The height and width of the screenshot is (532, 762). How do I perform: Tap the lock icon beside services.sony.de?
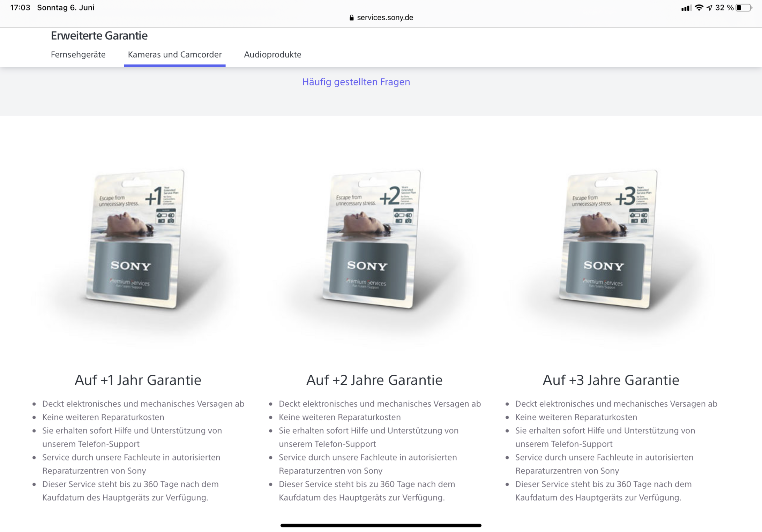pos(351,17)
